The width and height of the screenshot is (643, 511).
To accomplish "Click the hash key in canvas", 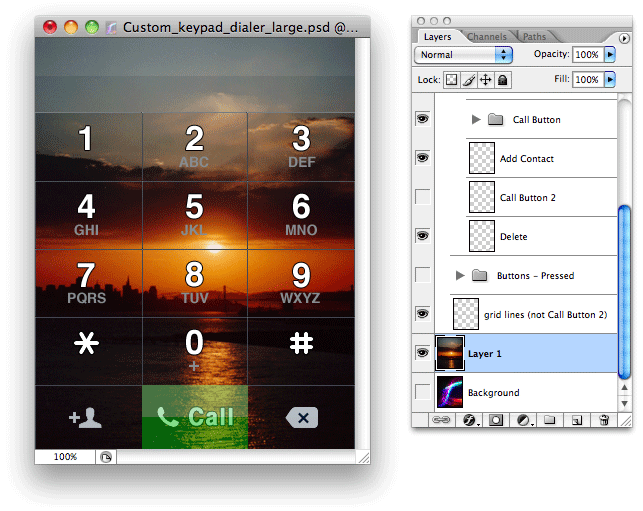I will pos(301,343).
